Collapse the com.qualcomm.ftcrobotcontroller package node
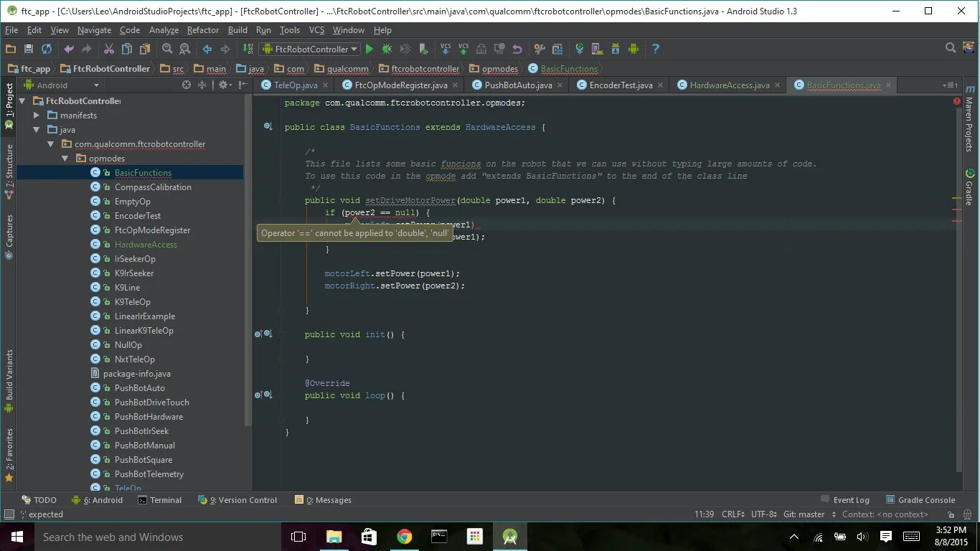 pyautogui.click(x=51, y=144)
